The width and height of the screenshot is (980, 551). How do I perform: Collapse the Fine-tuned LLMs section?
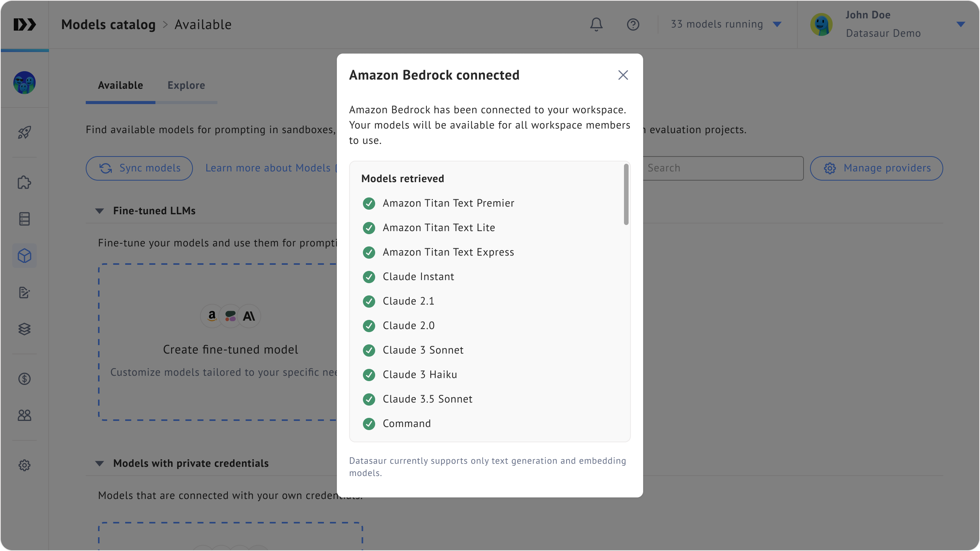coord(100,211)
